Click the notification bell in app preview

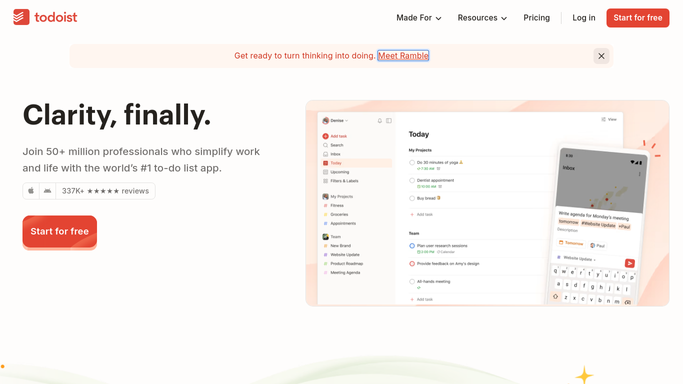(x=379, y=121)
